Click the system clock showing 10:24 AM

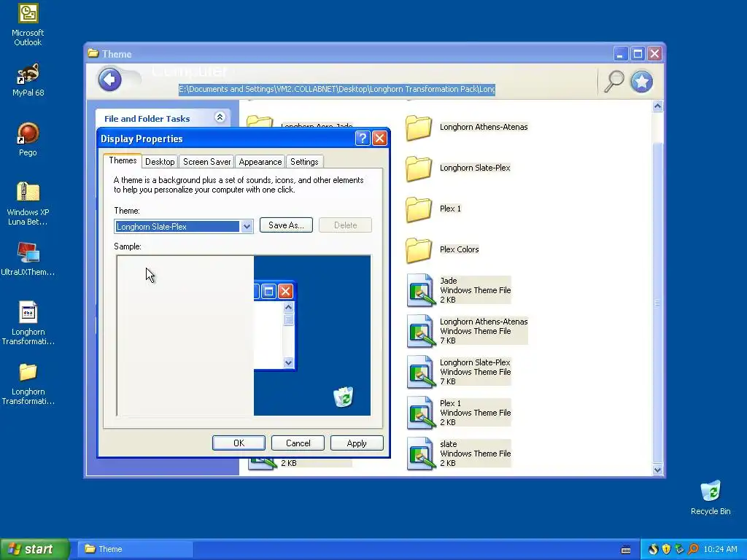coord(720,549)
